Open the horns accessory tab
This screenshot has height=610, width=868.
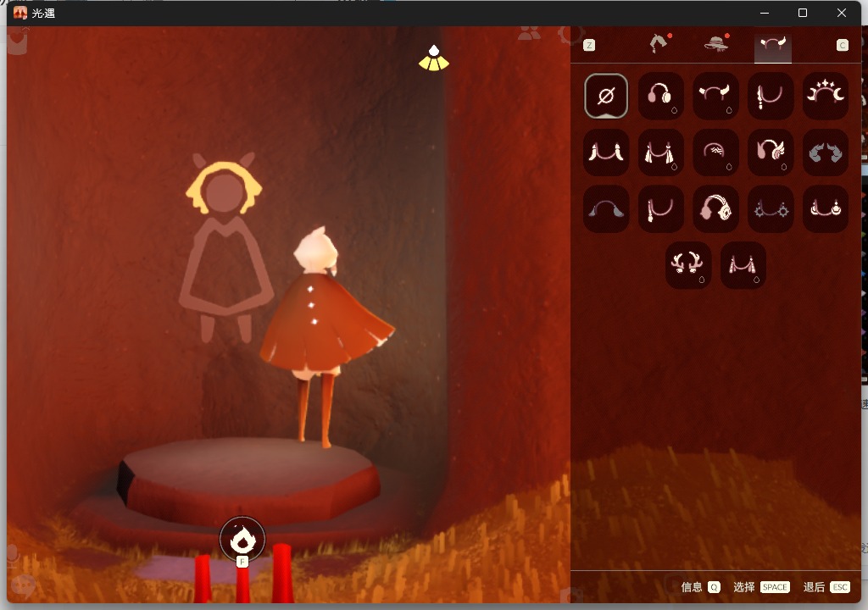point(773,46)
